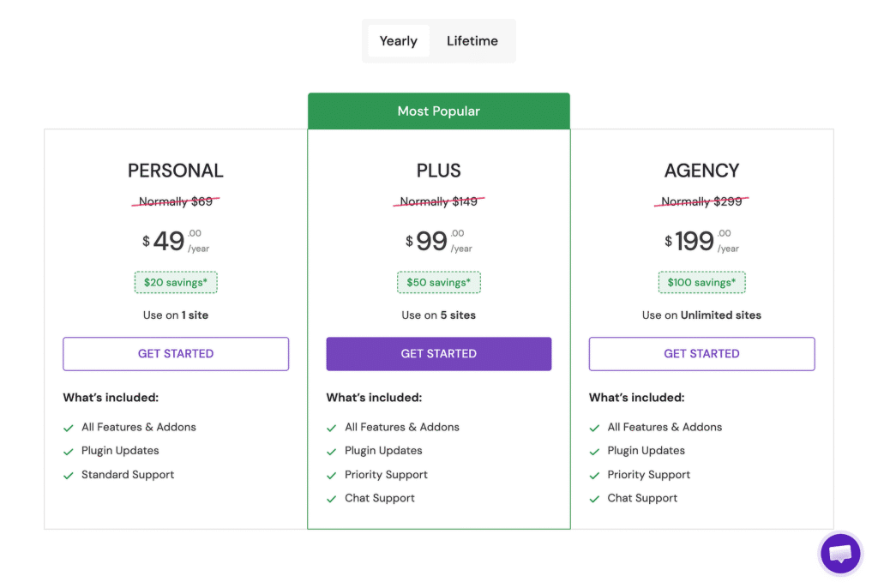Click purple GET STARTED for Plus plan

439,354
